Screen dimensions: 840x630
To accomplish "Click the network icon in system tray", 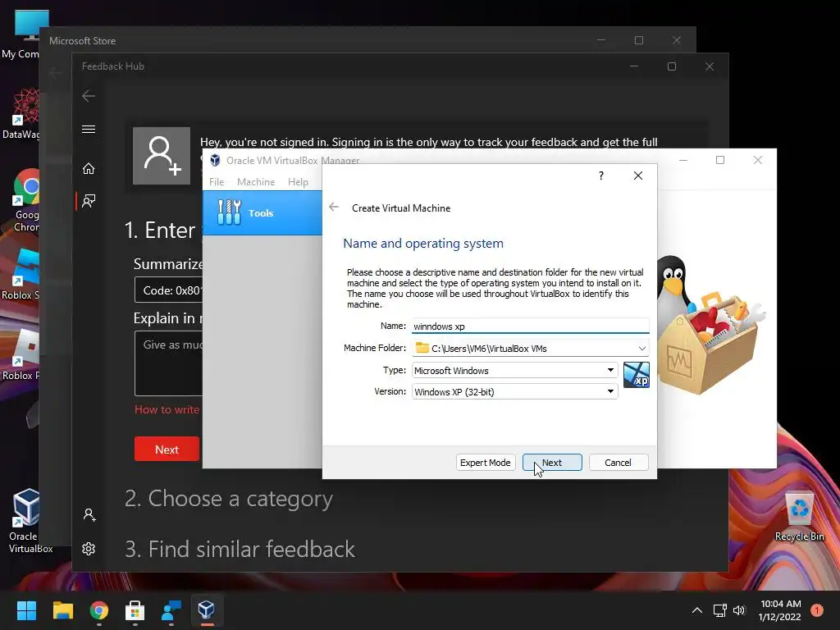I will tap(720, 609).
